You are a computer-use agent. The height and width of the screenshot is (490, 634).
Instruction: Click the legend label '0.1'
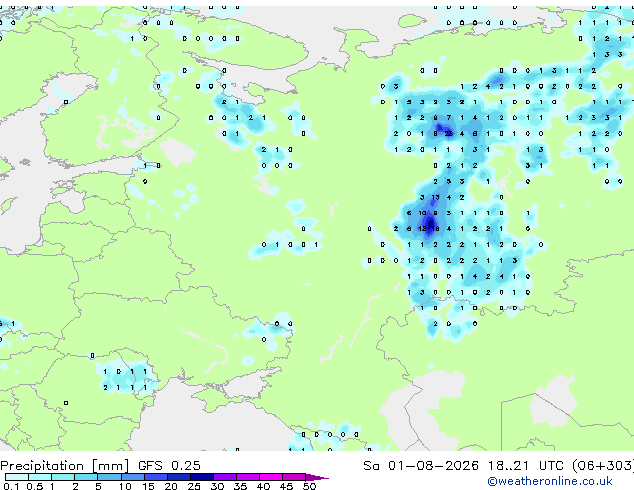[x=11, y=486]
